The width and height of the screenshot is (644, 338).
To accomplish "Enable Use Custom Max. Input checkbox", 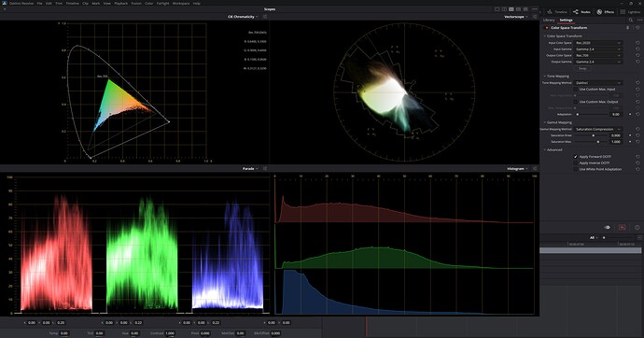I will pyautogui.click(x=576, y=89).
